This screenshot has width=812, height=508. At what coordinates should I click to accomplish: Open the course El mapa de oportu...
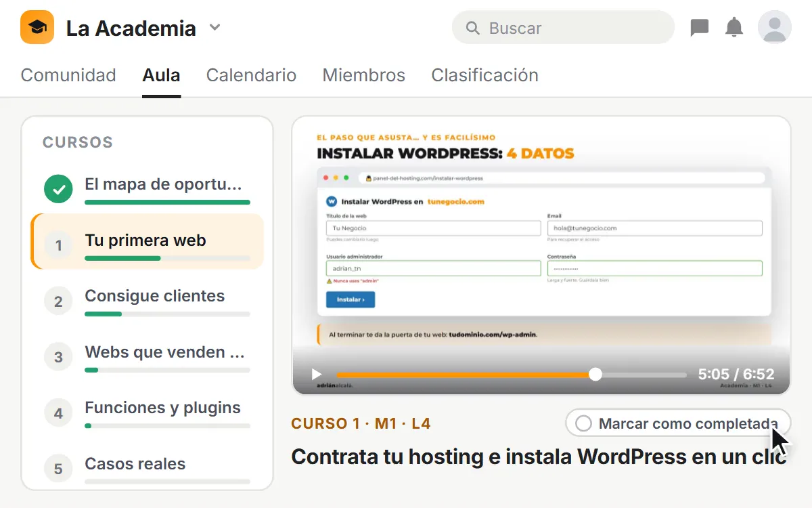coord(147,189)
